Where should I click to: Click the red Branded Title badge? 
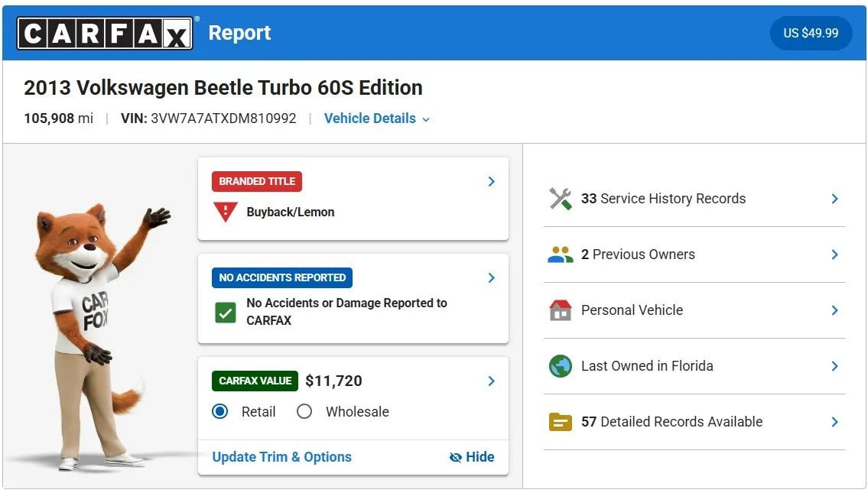point(257,181)
